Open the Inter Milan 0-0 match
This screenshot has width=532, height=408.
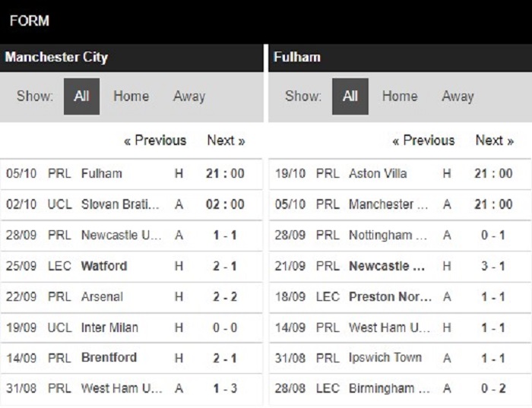click(x=131, y=327)
